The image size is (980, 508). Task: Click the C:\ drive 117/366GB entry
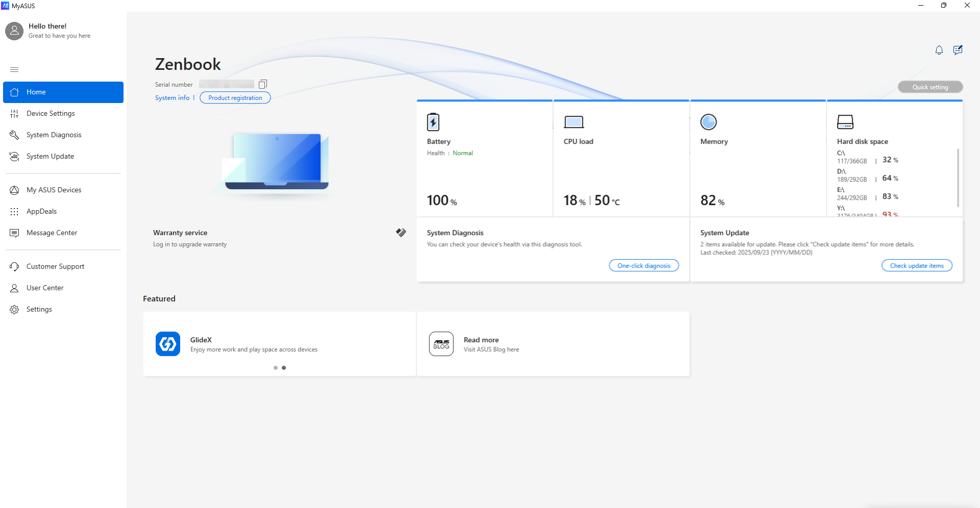point(867,157)
